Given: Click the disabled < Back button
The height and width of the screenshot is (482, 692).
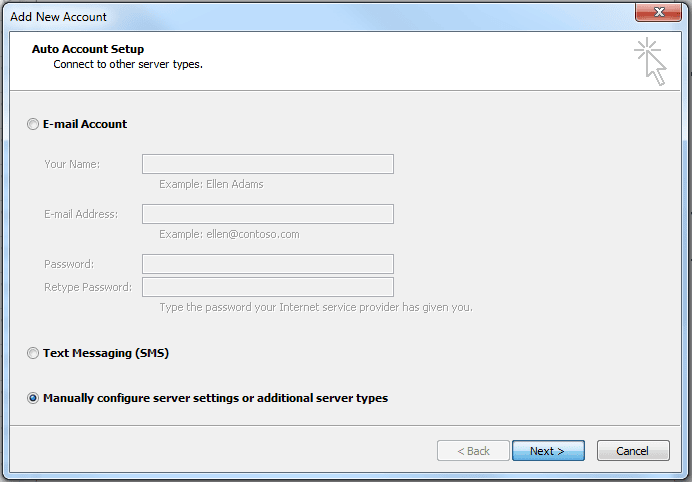Looking at the screenshot, I should coord(473,451).
